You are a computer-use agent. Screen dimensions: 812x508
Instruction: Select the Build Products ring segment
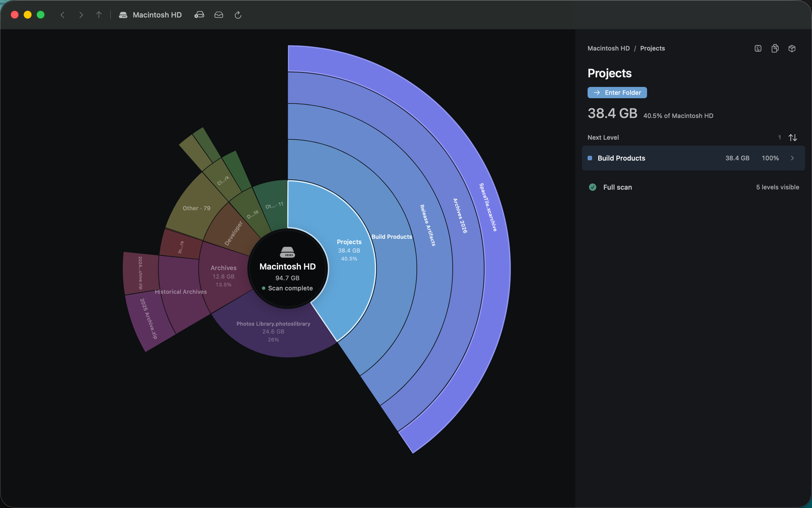392,237
